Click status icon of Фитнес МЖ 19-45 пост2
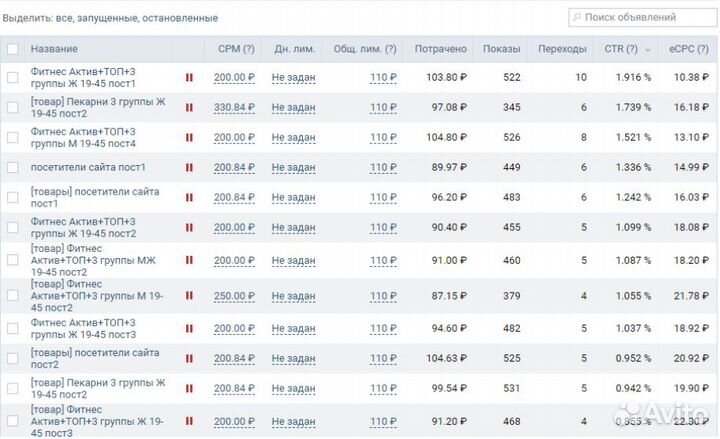Viewport: 720px width, 439px height. pyautogui.click(x=189, y=260)
